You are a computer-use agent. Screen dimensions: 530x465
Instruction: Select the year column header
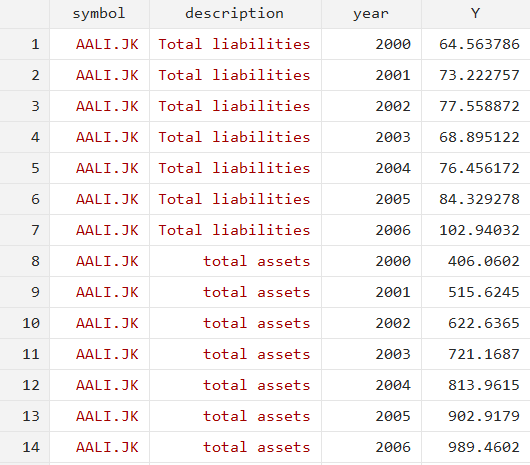[x=371, y=14]
